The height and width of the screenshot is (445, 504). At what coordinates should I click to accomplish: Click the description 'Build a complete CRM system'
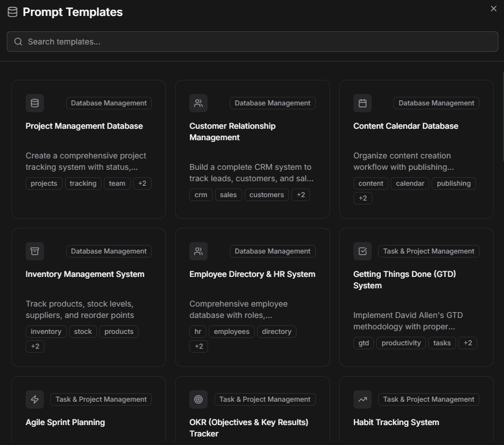click(x=251, y=173)
